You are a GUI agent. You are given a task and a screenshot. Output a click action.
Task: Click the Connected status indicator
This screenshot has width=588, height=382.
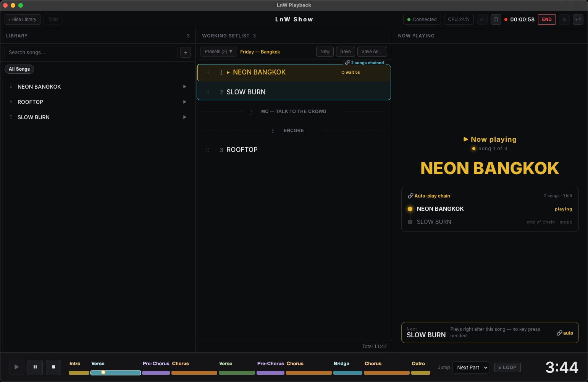[x=422, y=19]
